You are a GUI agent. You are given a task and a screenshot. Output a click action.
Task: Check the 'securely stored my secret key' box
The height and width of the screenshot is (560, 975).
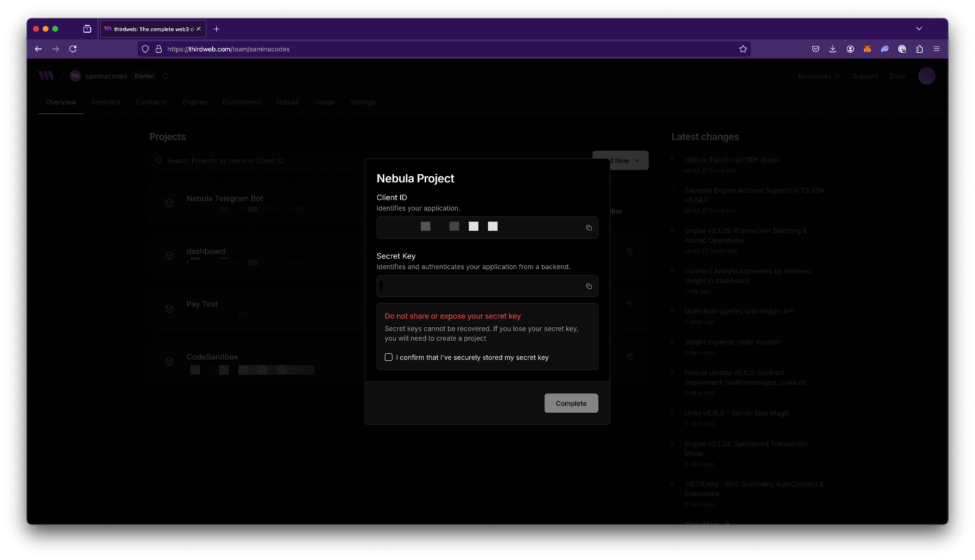coord(389,357)
